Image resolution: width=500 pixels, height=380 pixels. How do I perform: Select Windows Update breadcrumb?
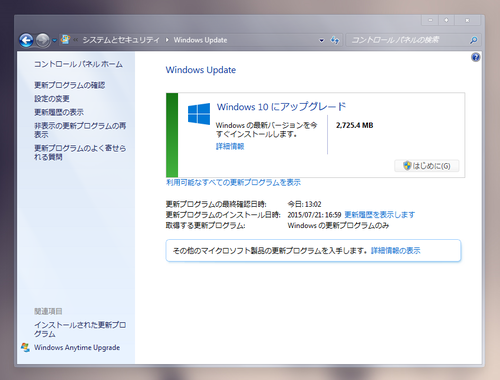(x=200, y=40)
